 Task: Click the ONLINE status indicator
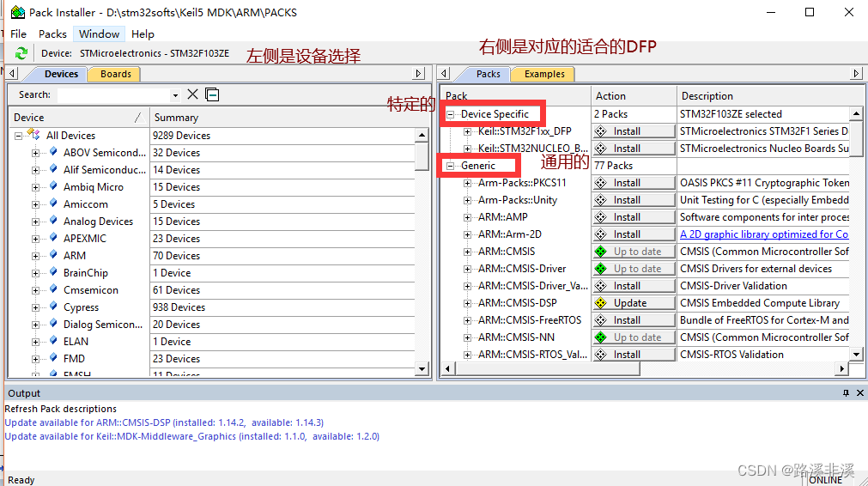pos(825,480)
